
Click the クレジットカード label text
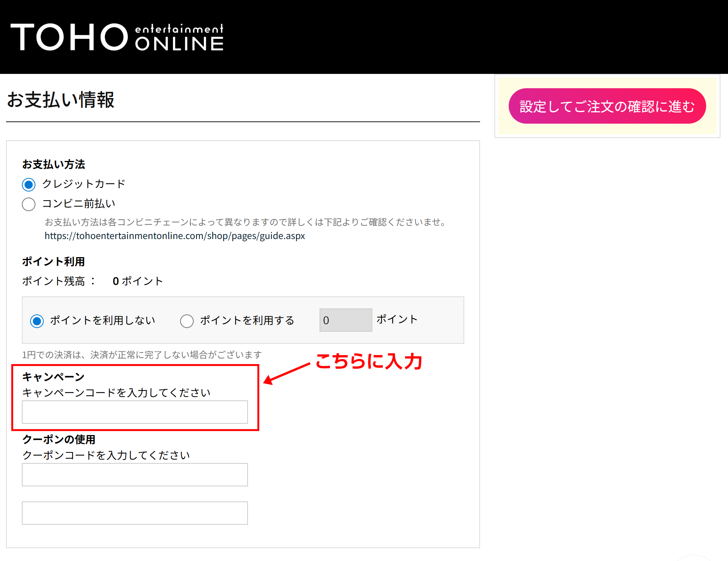click(x=84, y=184)
